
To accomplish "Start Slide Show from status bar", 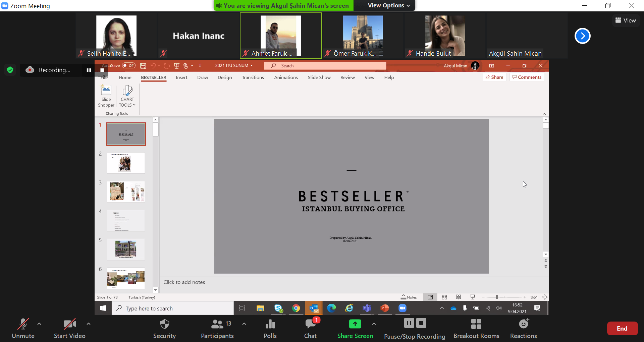I will pyautogui.click(x=473, y=297).
